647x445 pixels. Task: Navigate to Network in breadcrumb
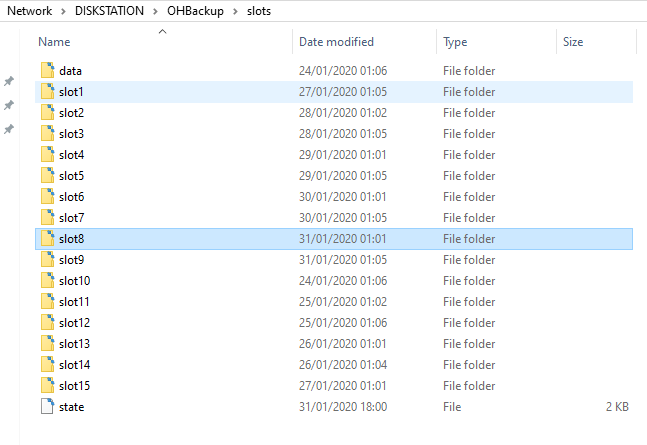[x=29, y=11]
